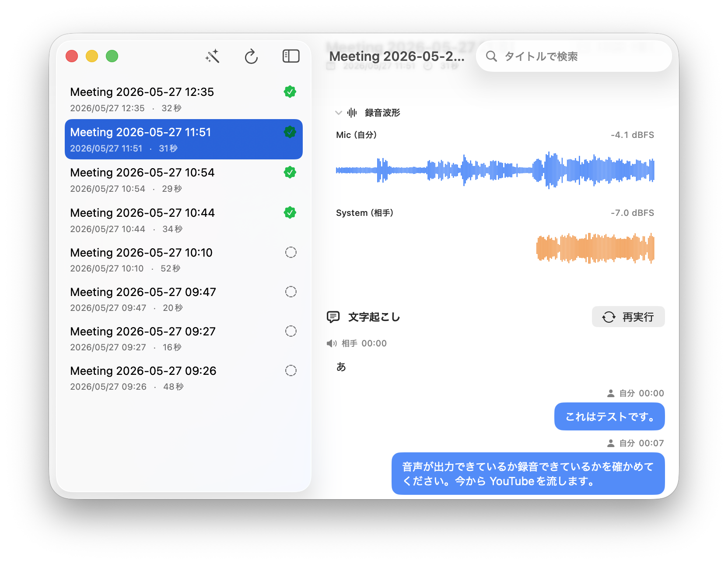Screen dimensions: 728x564
Task: Open Meeting 2026-05-27 09:47 recording
Action: pyautogui.click(x=184, y=299)
